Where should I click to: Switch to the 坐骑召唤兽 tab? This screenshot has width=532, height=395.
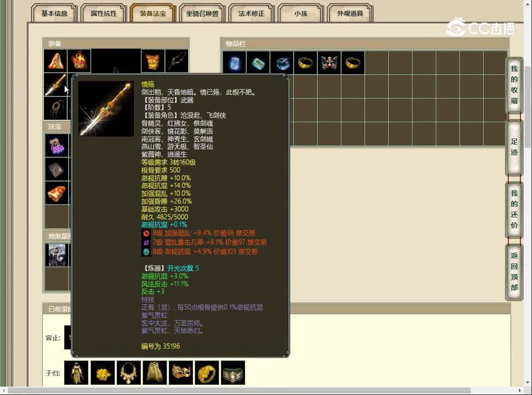click(203, 14)
